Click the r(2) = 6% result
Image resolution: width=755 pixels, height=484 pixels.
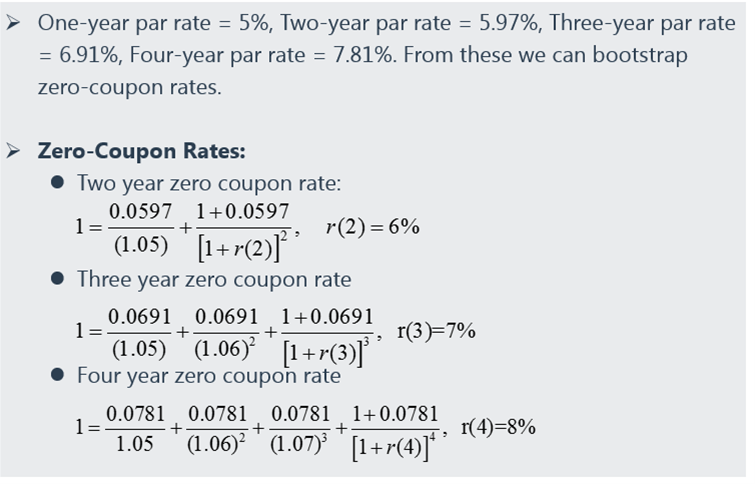(373, 226)
